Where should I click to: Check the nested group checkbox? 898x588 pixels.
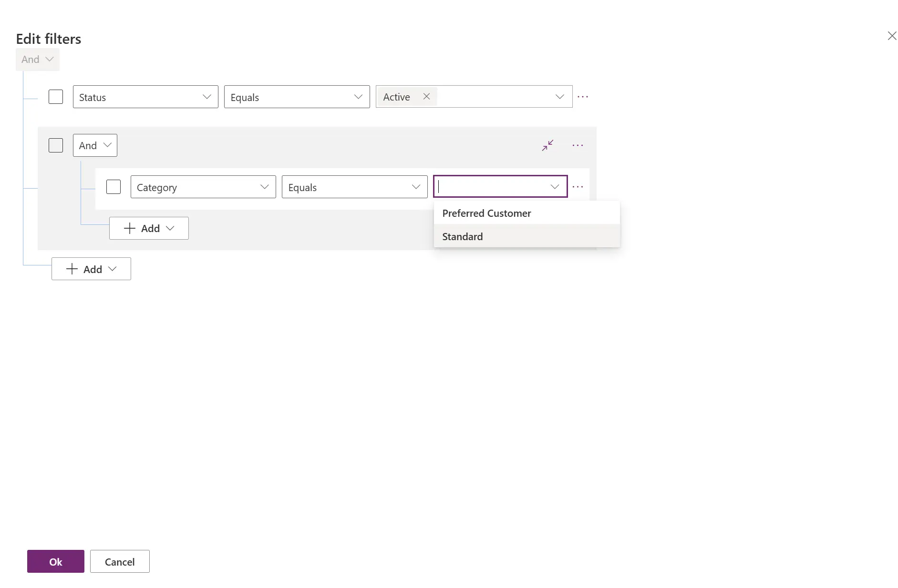coord(55,145)
